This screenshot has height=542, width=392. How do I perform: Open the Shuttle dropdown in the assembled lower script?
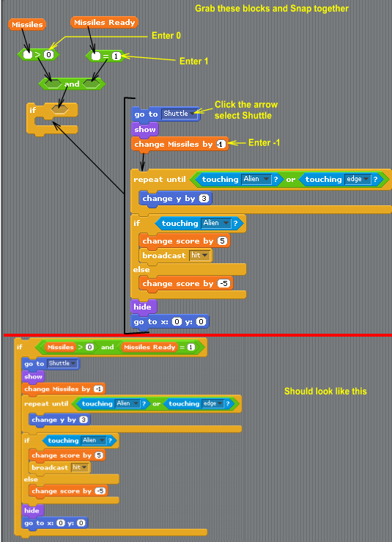tap(62, 363)
